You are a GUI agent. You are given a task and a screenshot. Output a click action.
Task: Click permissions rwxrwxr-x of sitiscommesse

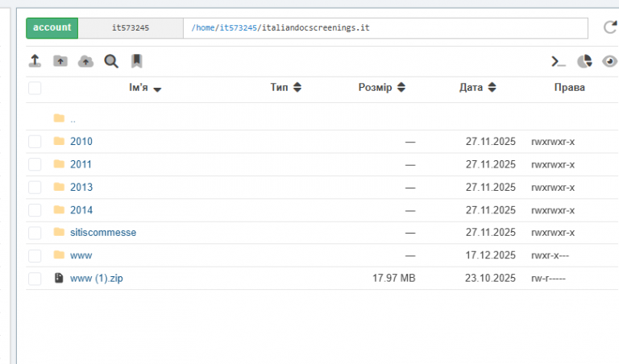pyautogui.click(x=553, y=233)
